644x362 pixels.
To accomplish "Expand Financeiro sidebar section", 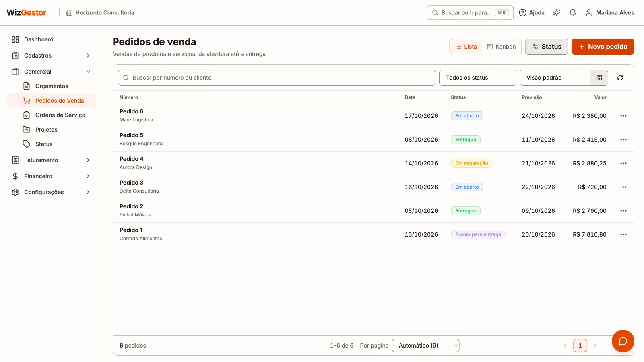I will (x=51, y=176).
